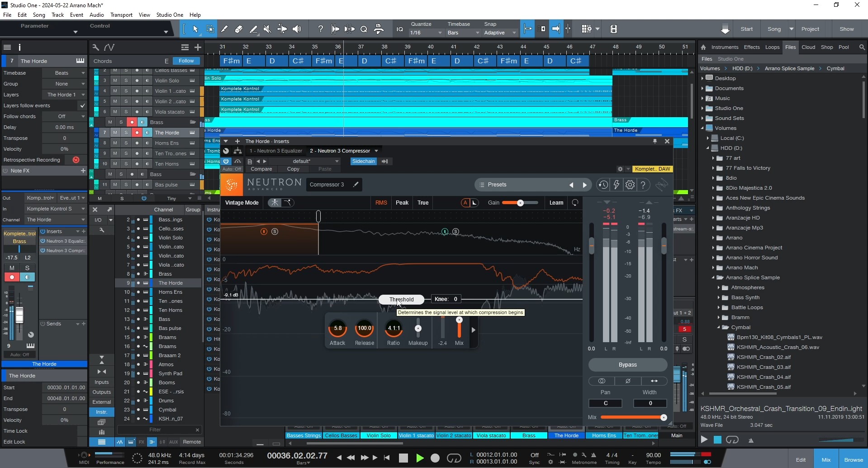Click the Play button in transport
The width and height of the screenshot is (868, 468).
(419, 458)
